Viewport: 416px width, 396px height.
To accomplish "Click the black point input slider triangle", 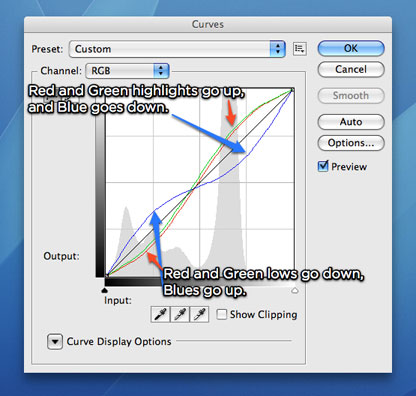I will tap(104, 290).
